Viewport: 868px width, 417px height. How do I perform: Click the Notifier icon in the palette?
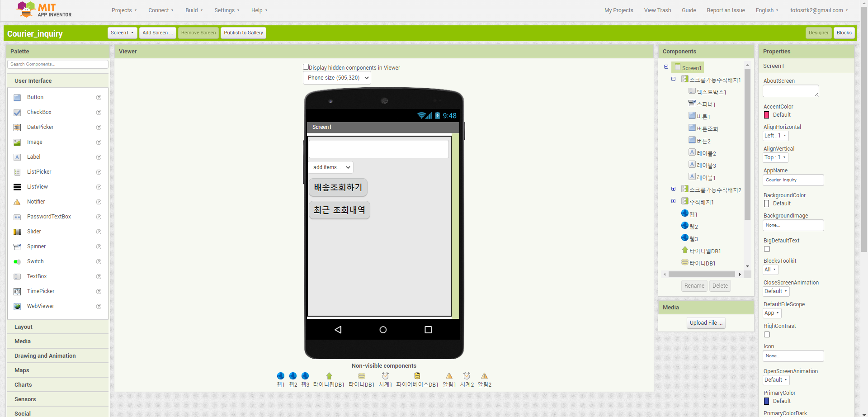tap(17, 202)
